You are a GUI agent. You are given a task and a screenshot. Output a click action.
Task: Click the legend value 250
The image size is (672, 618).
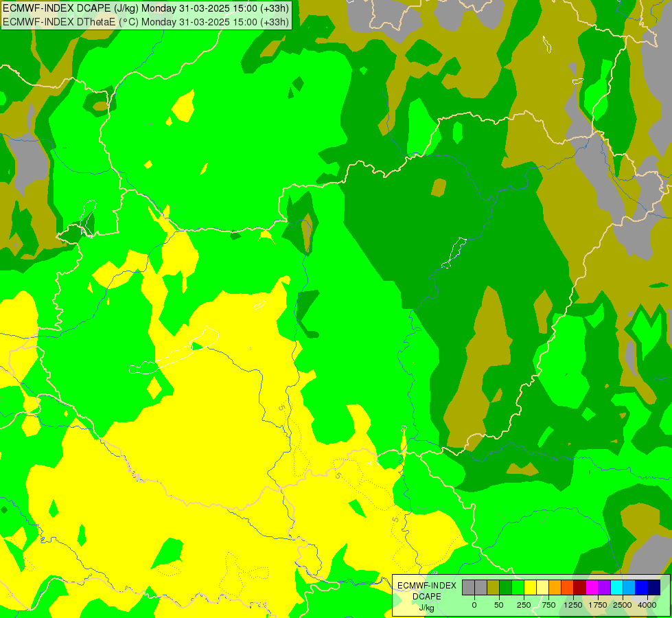point(524,605)
